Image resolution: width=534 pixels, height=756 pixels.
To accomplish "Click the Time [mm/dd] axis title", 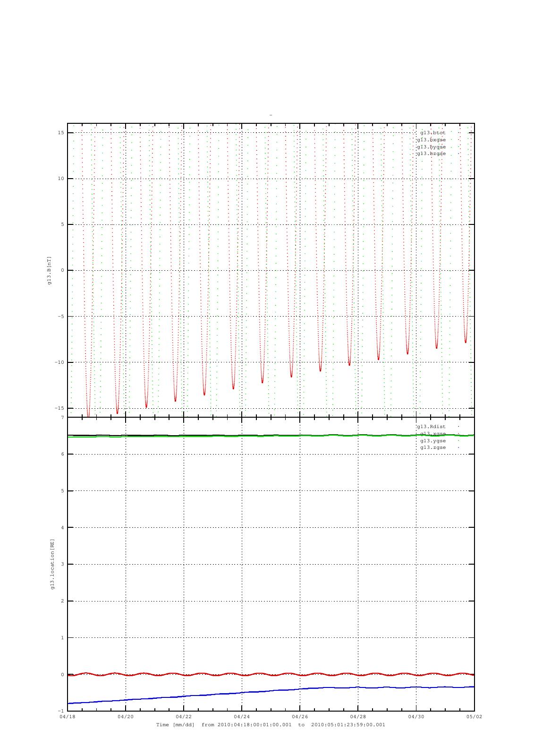I will pos(175,725).
